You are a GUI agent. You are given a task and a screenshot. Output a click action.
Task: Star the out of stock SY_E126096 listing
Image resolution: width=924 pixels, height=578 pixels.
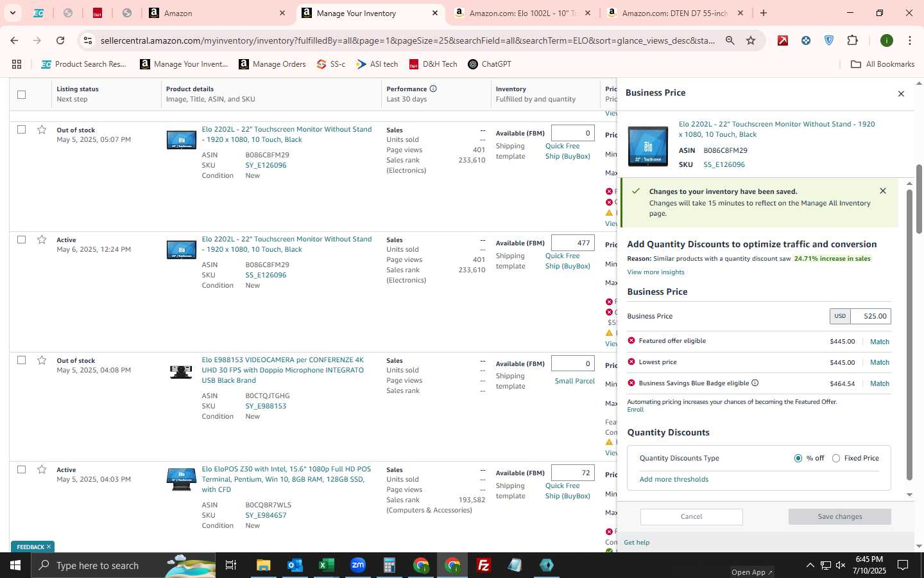42,130
